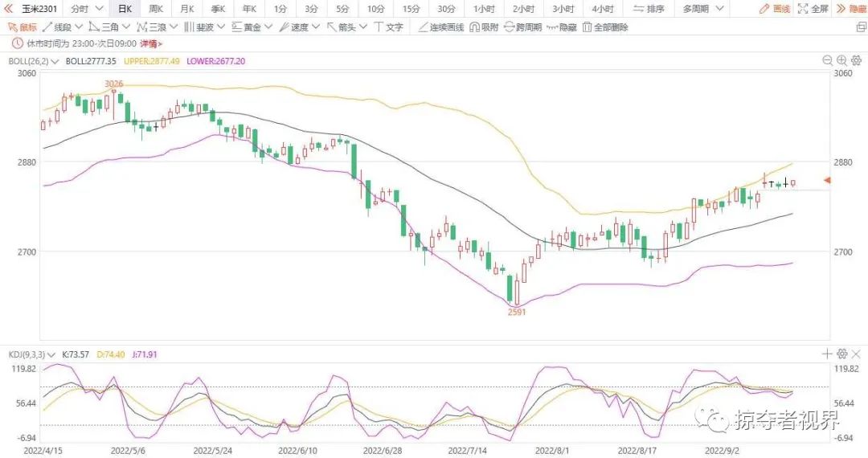This screenshot has width=868, height=458.
Task: Switch to 15分 chart tab
Action: point(411,9)
